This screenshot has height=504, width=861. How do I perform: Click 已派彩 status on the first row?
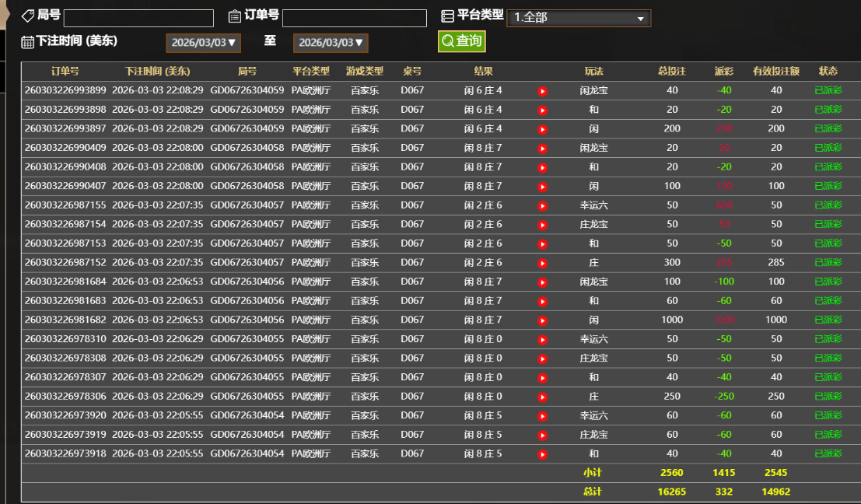click(x=828, y=90)
